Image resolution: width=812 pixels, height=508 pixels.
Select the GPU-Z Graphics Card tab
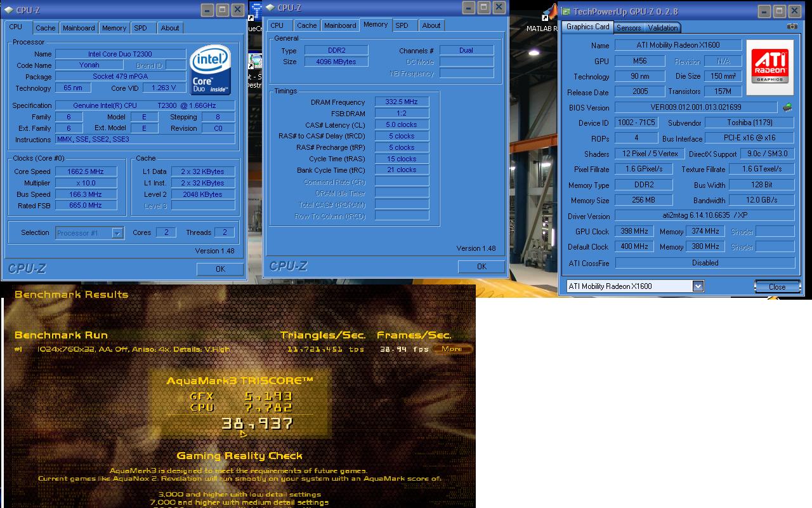(587, 27)
